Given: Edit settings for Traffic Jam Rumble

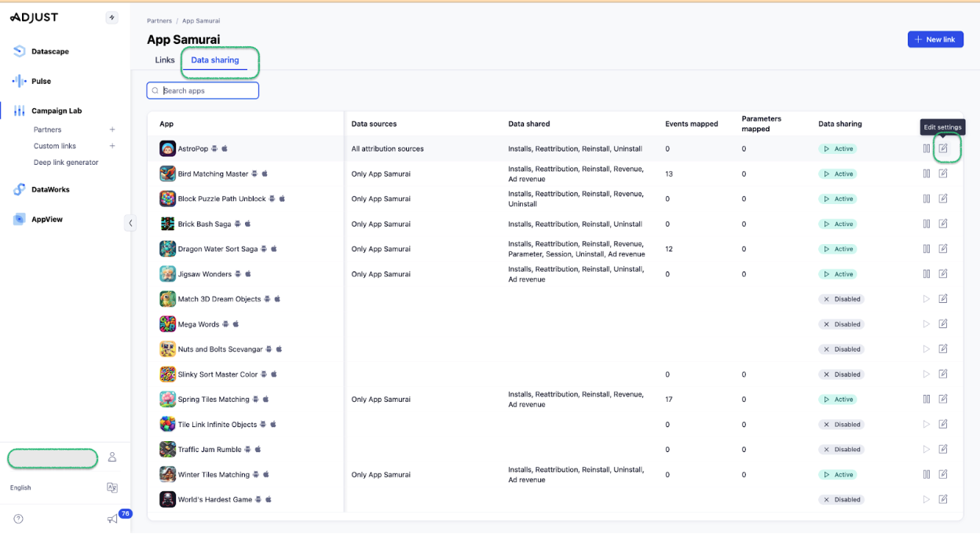Looking at the screenshot, I should coord(943,450).
